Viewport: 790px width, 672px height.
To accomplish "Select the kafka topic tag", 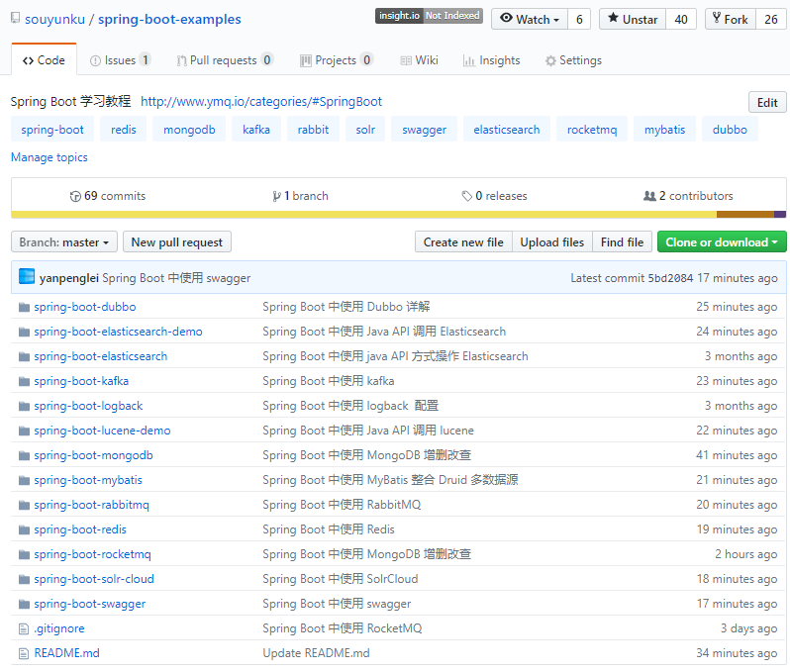I will 256,130.
